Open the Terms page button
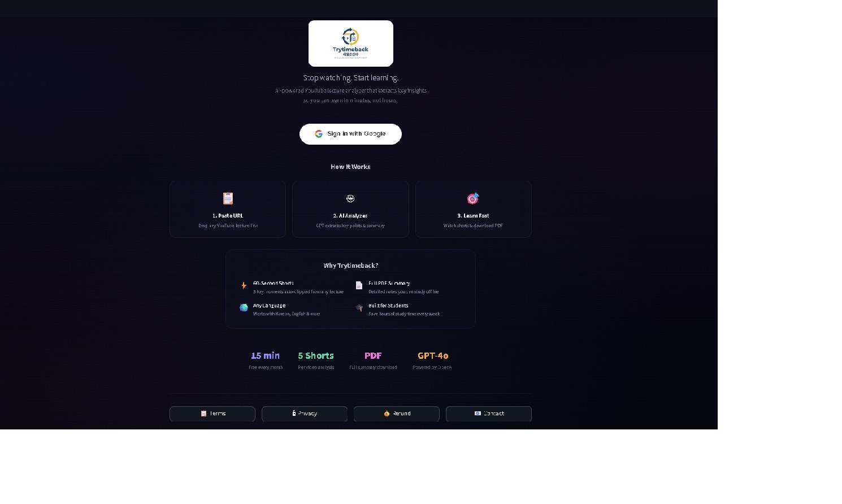842x504 pixels. point(212,414)
